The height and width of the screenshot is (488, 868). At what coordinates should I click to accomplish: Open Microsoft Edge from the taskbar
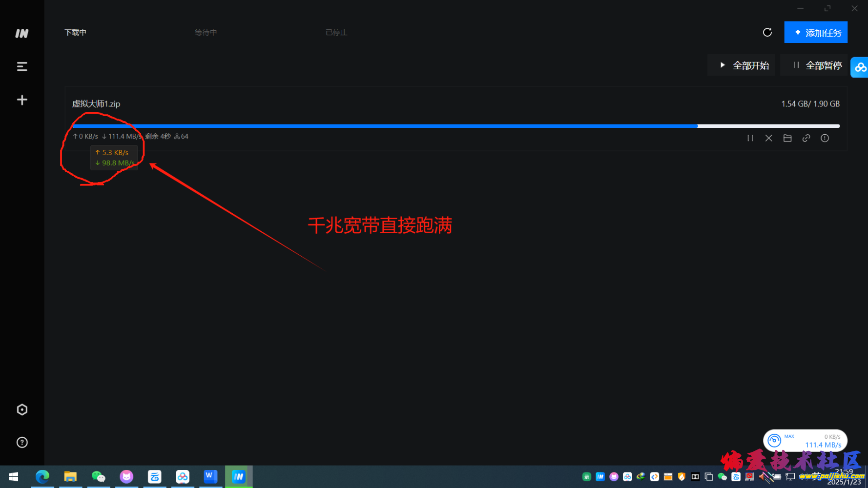tap(42, 476)
